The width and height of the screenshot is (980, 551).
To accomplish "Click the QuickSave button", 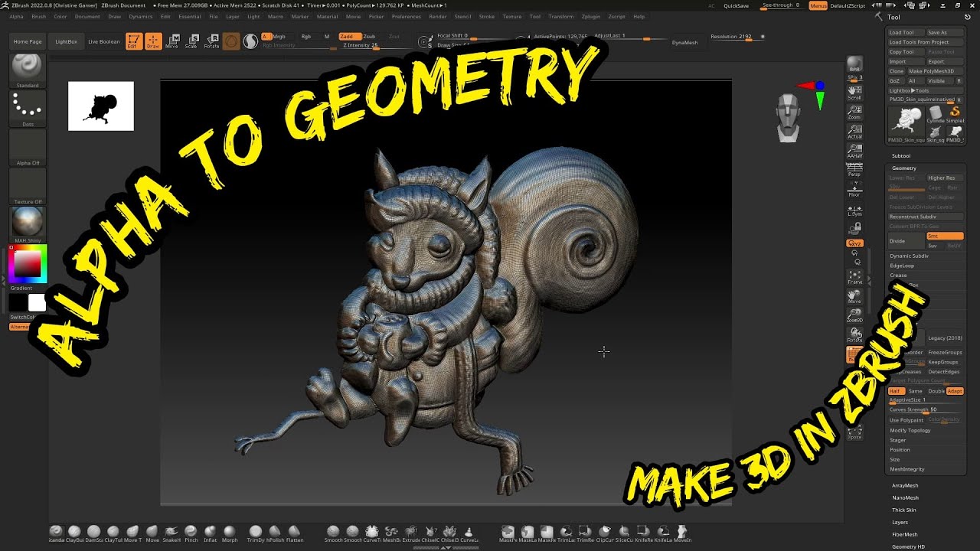I will point(737,5).
